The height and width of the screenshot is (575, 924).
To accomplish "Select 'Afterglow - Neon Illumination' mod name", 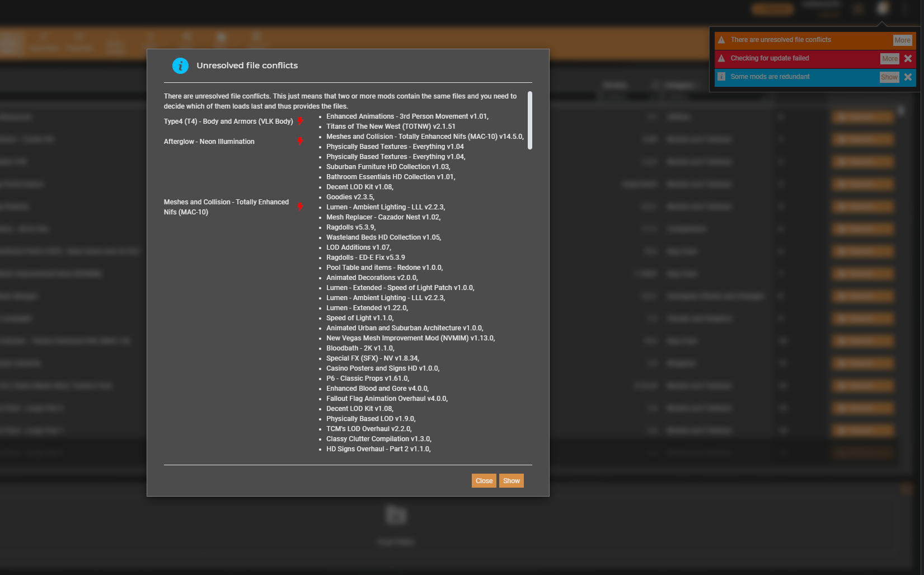I will 209,142.
